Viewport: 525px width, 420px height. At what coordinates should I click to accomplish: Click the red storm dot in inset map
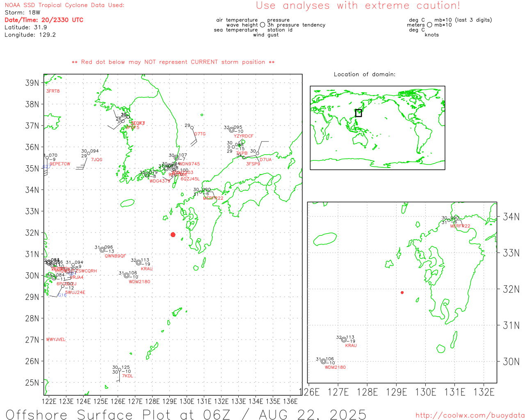coord(402,292)
